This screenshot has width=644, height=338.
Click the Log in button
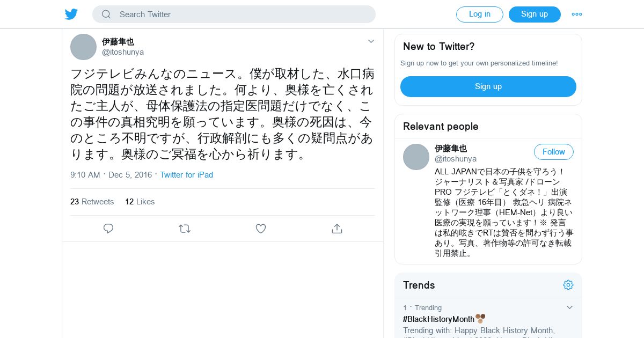pos(480,14)
